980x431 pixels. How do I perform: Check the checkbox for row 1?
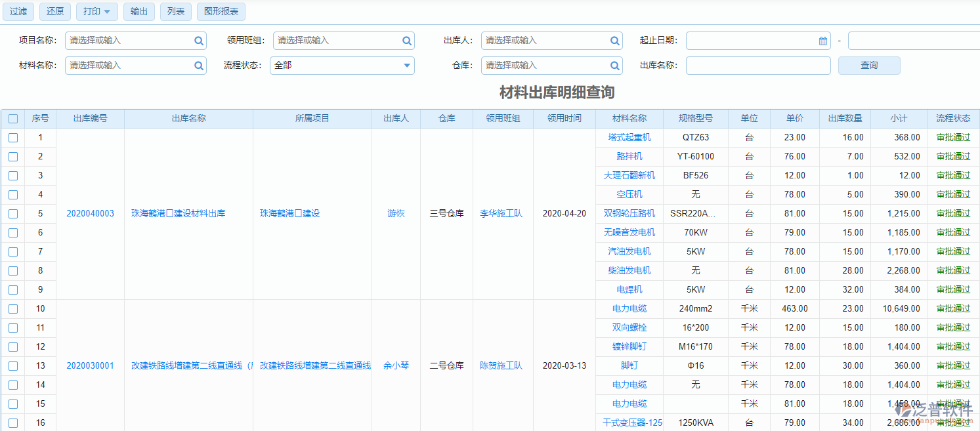click(x=13, y=137)
